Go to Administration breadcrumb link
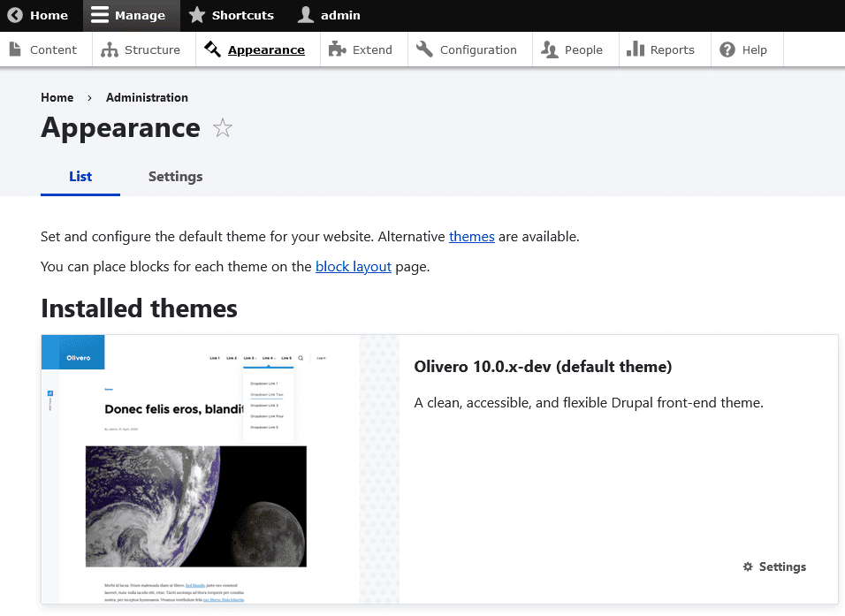This screenshot has width=845, height=616. tap(147, 97)
